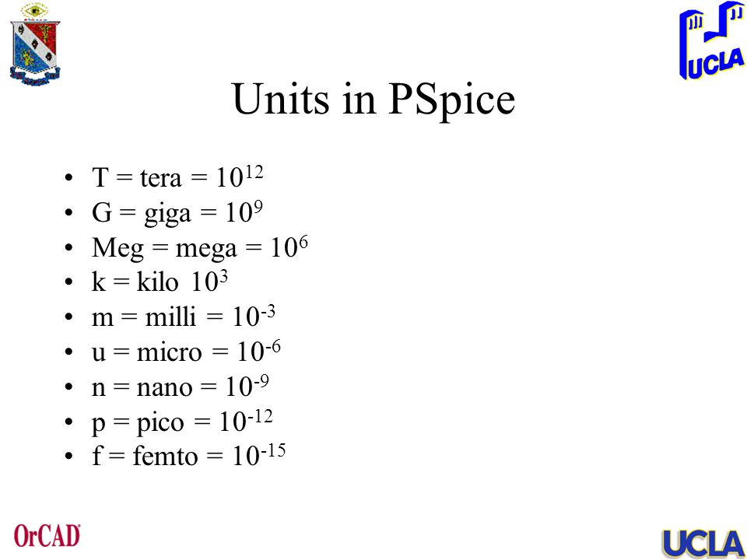Select the 'T = tera' bullet line

177,177
